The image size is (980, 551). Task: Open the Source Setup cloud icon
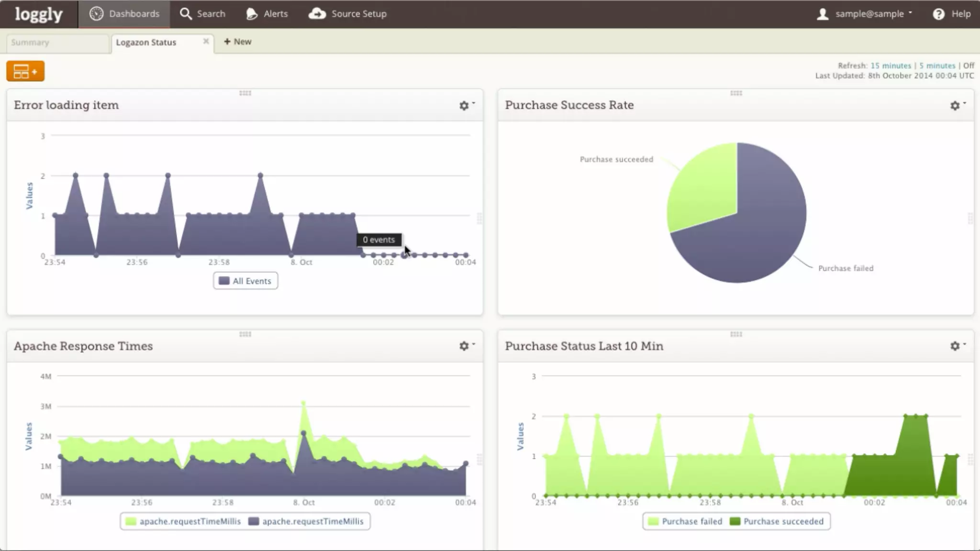pos(317,14)
